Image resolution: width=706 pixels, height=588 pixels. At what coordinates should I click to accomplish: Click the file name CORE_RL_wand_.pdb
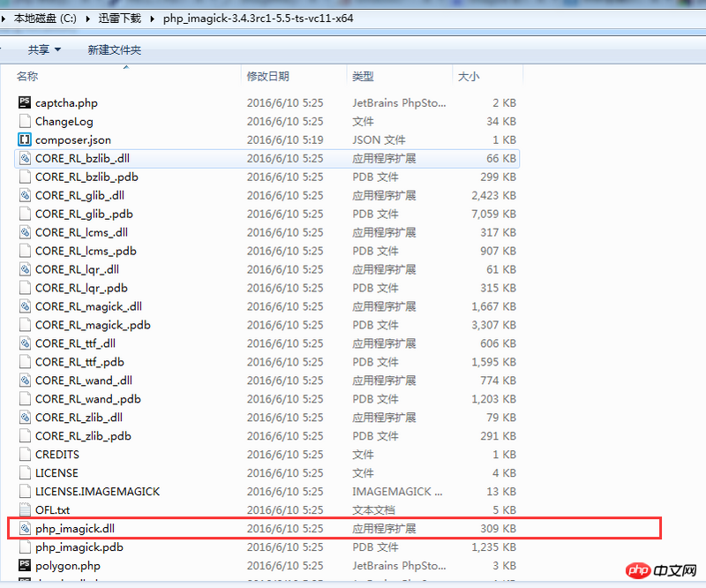[88, 399]
